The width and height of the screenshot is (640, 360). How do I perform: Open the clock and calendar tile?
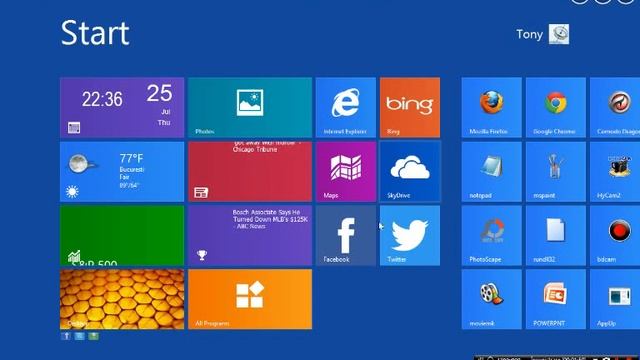click(x=122, y=107)
